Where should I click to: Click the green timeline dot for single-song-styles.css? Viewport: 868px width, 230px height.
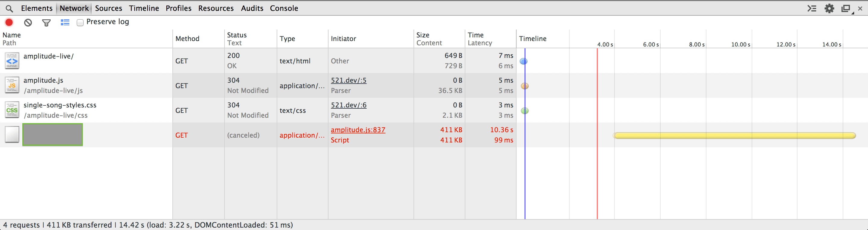click(x=525, y=110)
